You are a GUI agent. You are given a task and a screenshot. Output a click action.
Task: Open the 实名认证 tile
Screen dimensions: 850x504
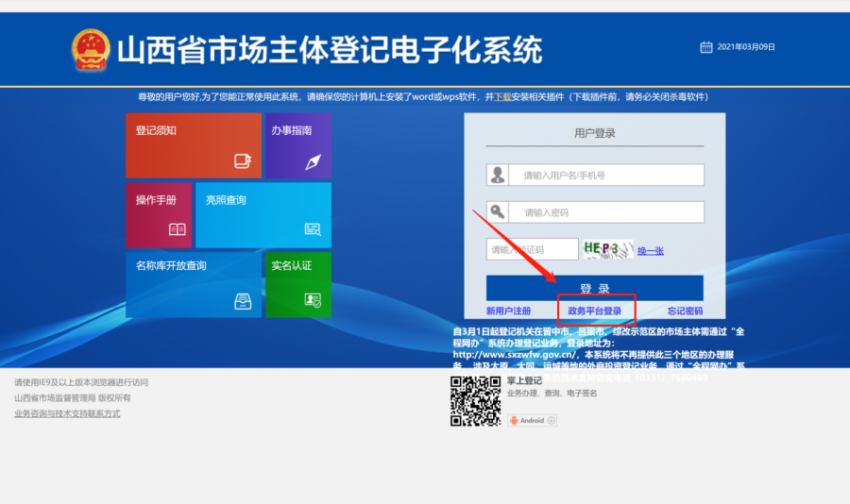[x=298, y=284]
